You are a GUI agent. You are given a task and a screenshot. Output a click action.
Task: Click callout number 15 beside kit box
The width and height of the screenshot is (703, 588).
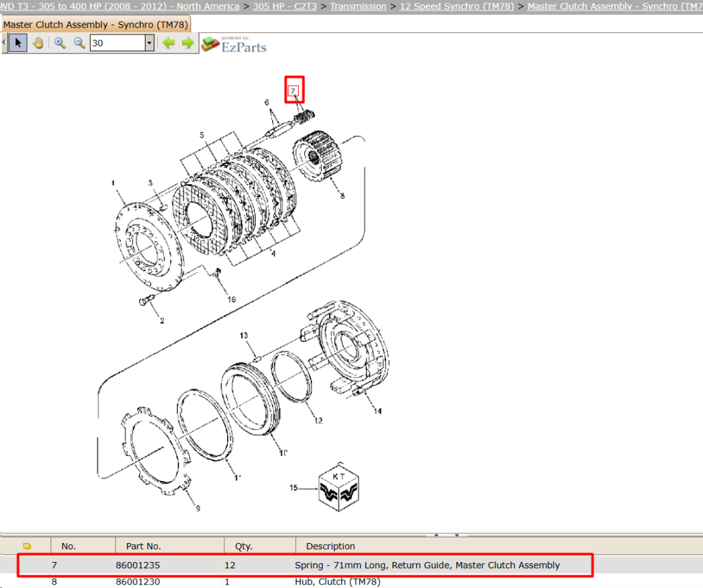click(294, 487)
